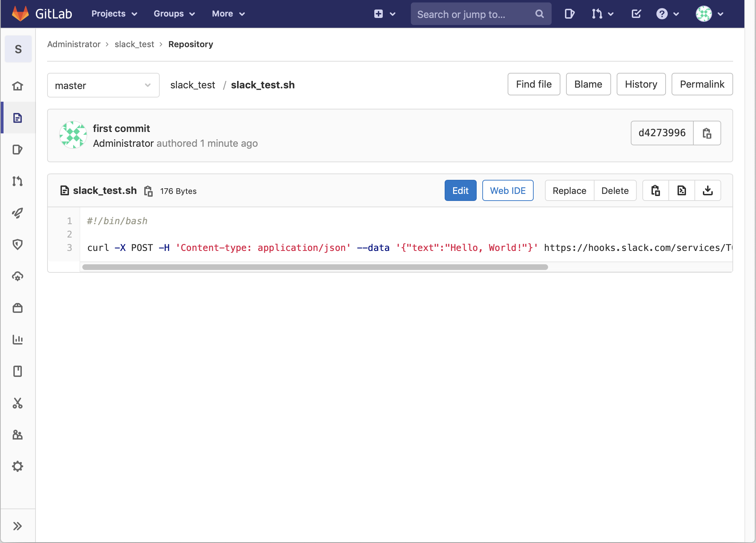This screenshot has height=543, width=756.
Task: Open Issues from the top navbar
Action: (x=570, y=14)
